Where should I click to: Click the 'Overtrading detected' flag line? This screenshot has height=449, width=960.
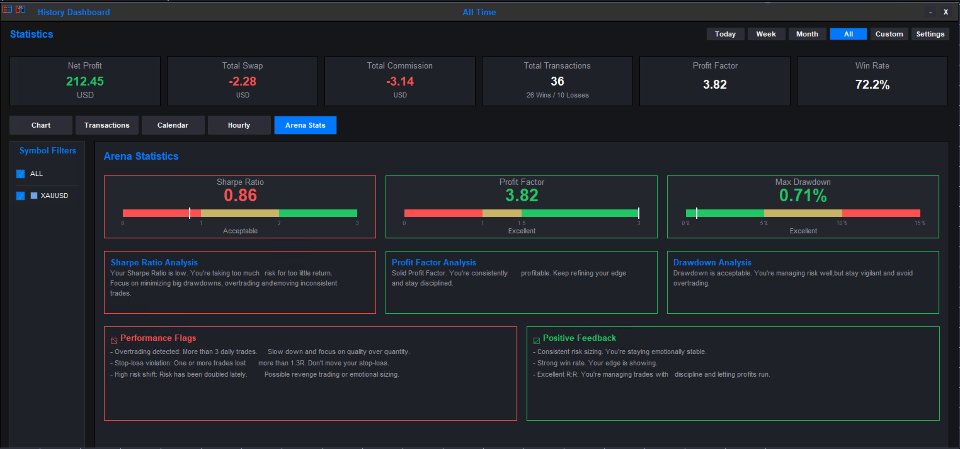point(260,352)
